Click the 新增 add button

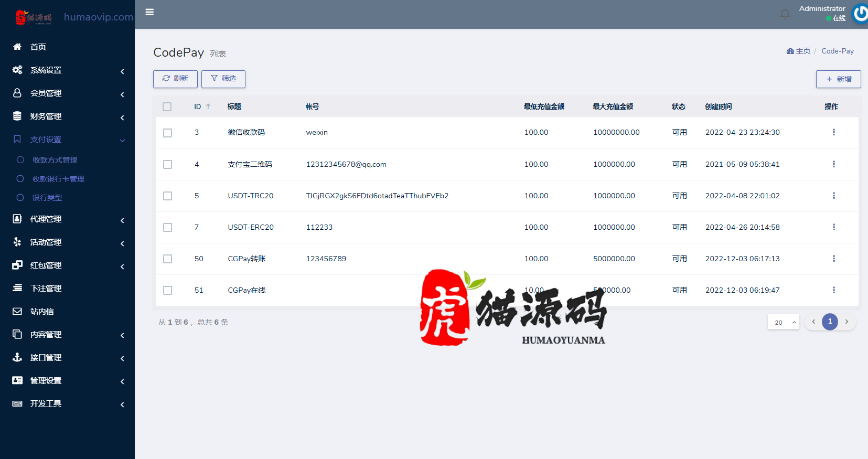click(838, 79)
